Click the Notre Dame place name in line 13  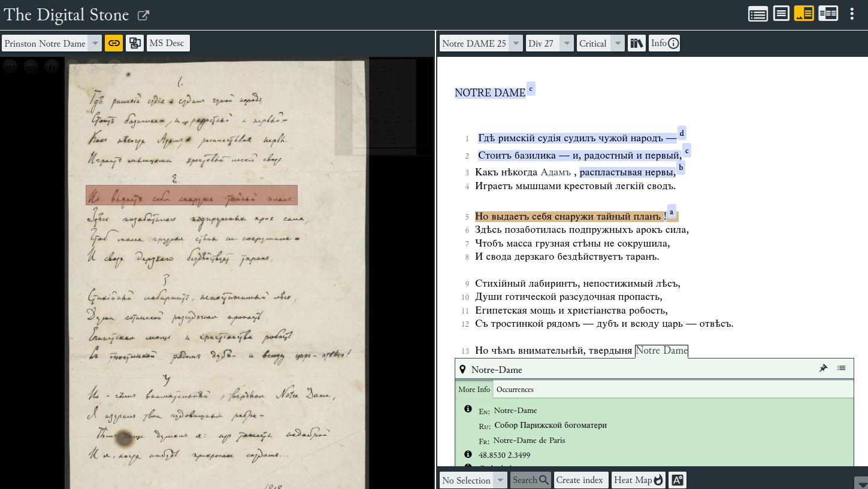point(661,351)
